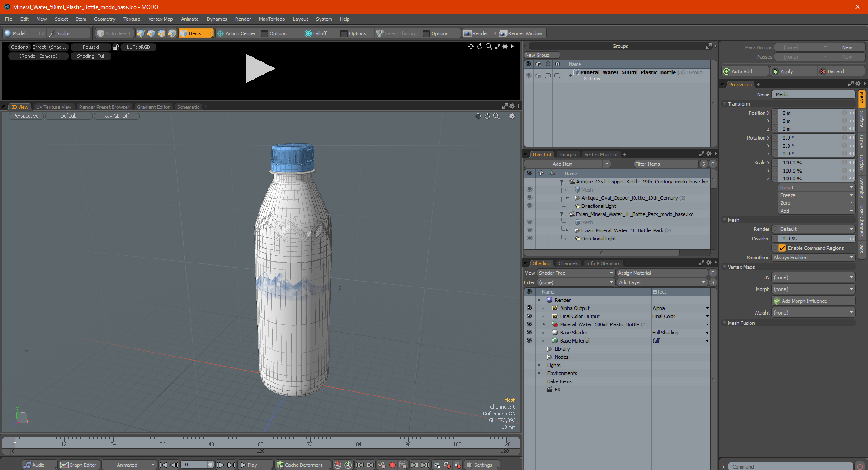
Task: Click Discard button
Action: click(842, 71)
